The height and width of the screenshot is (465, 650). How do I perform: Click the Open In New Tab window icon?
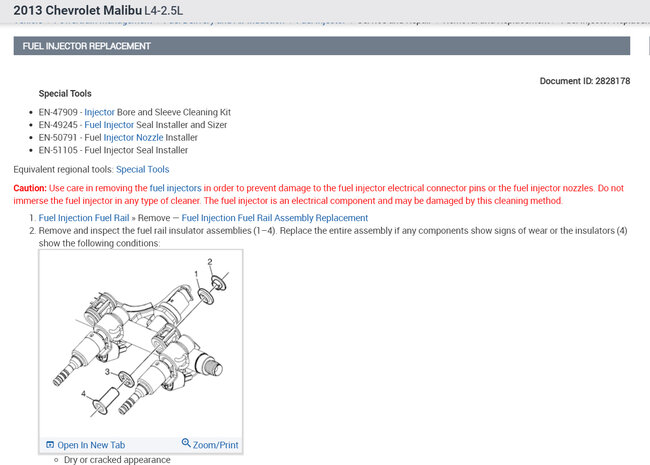pos(50,445)
